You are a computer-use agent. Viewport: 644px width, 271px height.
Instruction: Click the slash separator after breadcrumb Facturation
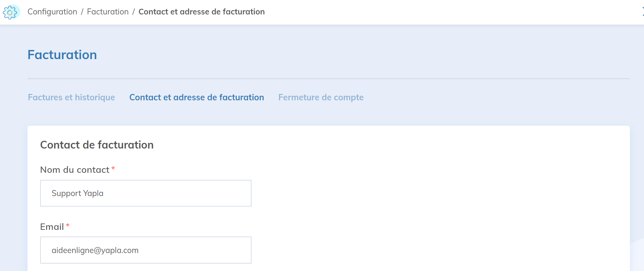134,12
